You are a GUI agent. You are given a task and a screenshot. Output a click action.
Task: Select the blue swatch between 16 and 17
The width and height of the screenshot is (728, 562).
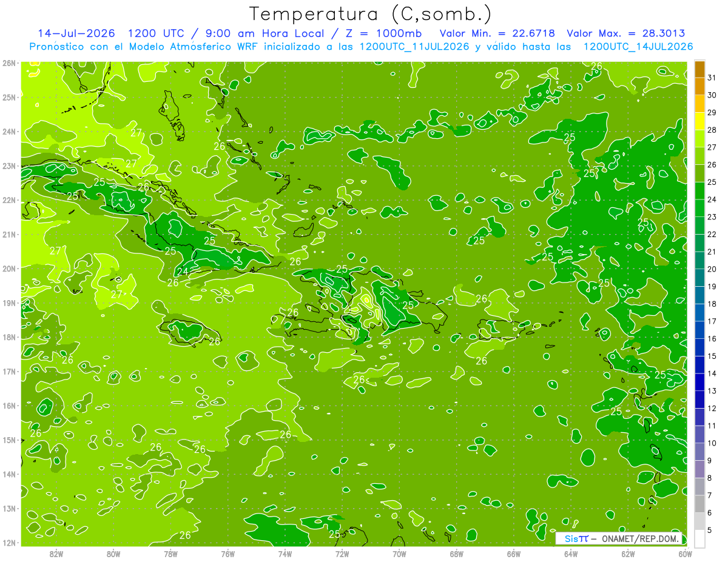point(699,330)
